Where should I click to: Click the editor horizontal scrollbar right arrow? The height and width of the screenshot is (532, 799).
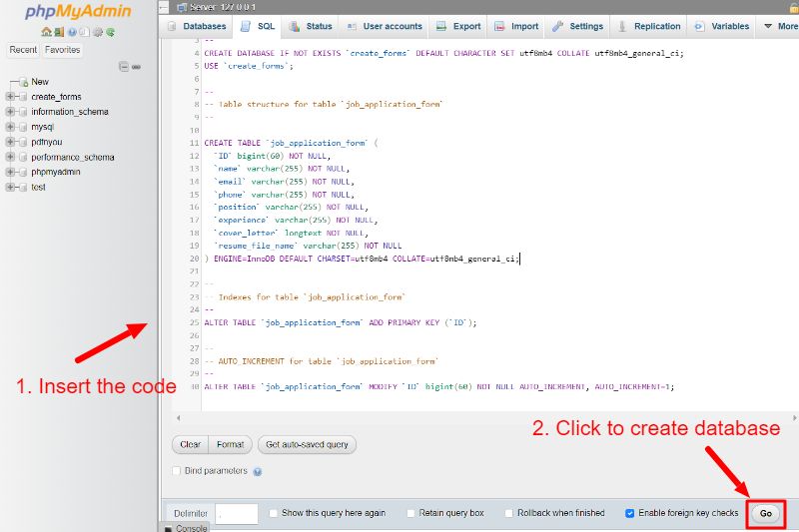coord(794,418)
